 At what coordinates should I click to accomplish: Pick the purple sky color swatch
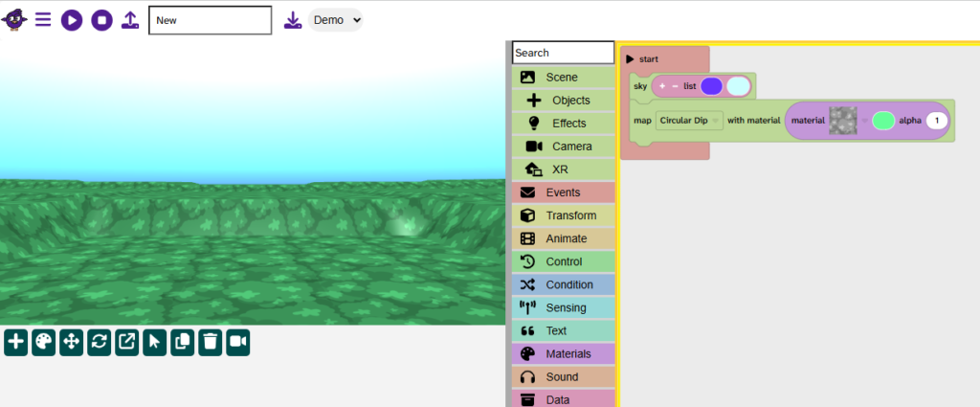[711, 86]
